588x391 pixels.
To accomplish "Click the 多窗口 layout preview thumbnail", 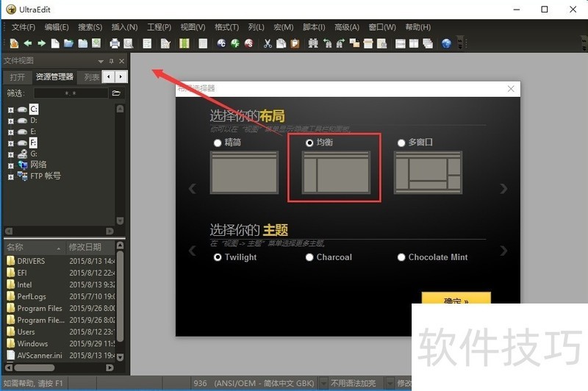I will [x=428, y=173].
